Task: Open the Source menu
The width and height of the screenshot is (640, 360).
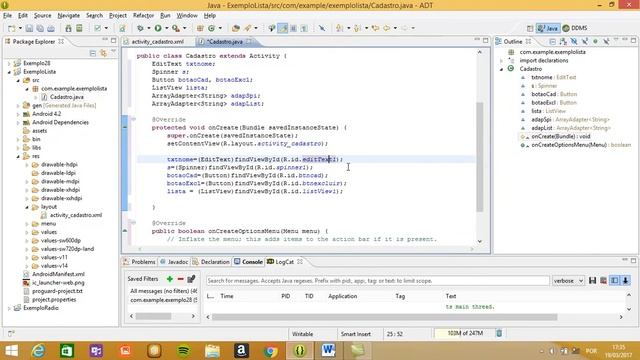Action: click(42, 16)
